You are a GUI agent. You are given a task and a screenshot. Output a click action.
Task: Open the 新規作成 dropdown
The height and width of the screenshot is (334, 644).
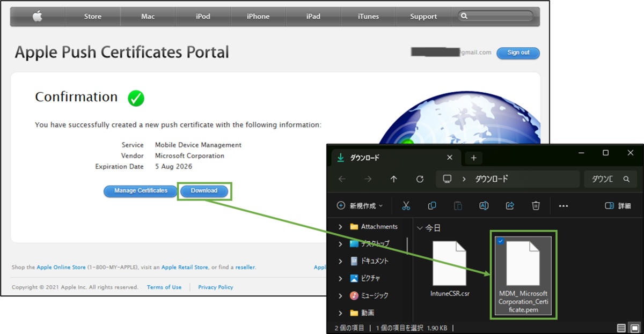click(x=360, y=206)
